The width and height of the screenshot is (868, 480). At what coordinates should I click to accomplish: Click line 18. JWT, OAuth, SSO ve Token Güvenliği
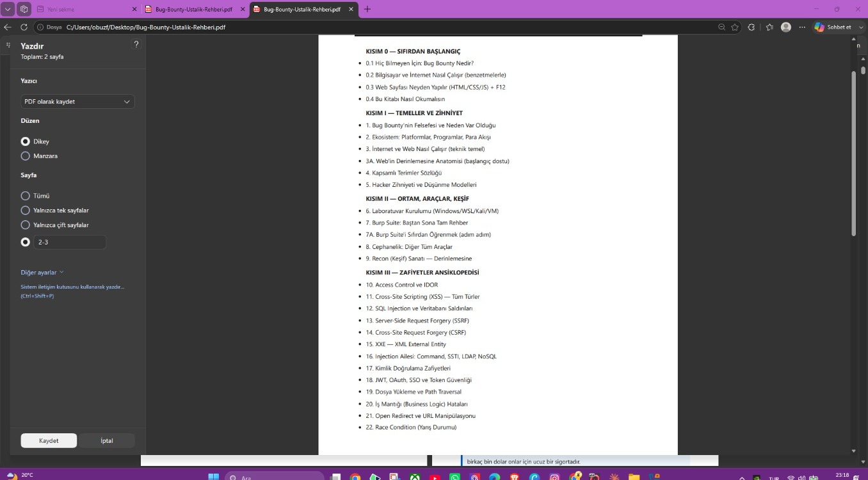click(x=419, y=380)
